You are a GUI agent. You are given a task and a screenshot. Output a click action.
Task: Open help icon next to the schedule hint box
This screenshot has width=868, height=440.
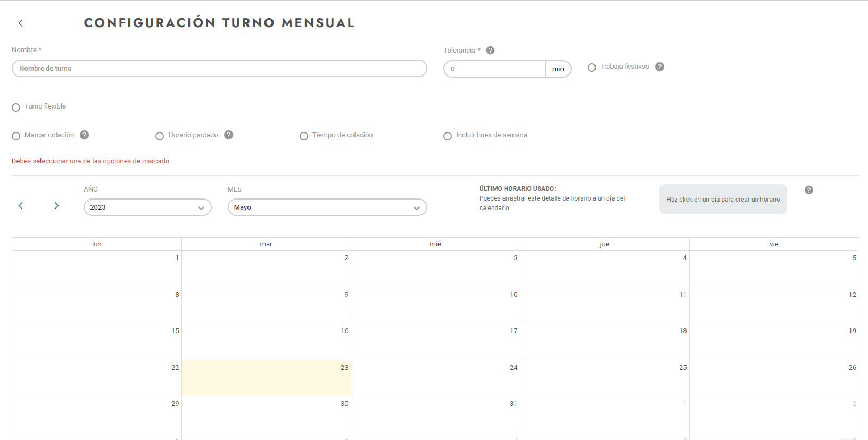pos(808,190)
